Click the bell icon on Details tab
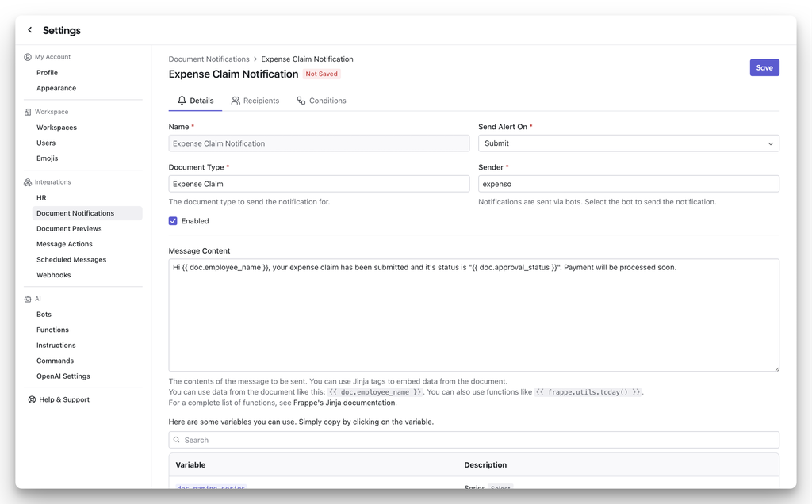812x504 pixels. [x=182, y=101]
